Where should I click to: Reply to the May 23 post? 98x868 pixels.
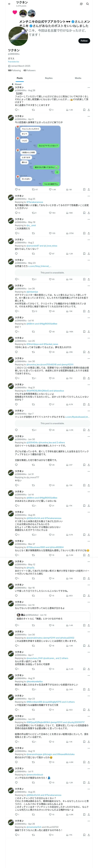pyautogui.click(x=16, y=279)
